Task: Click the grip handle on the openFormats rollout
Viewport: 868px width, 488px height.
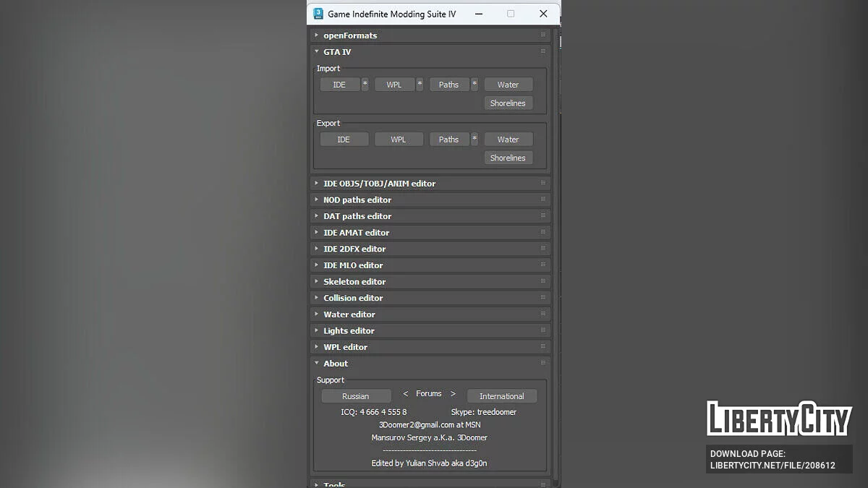Action: (543, 35)
